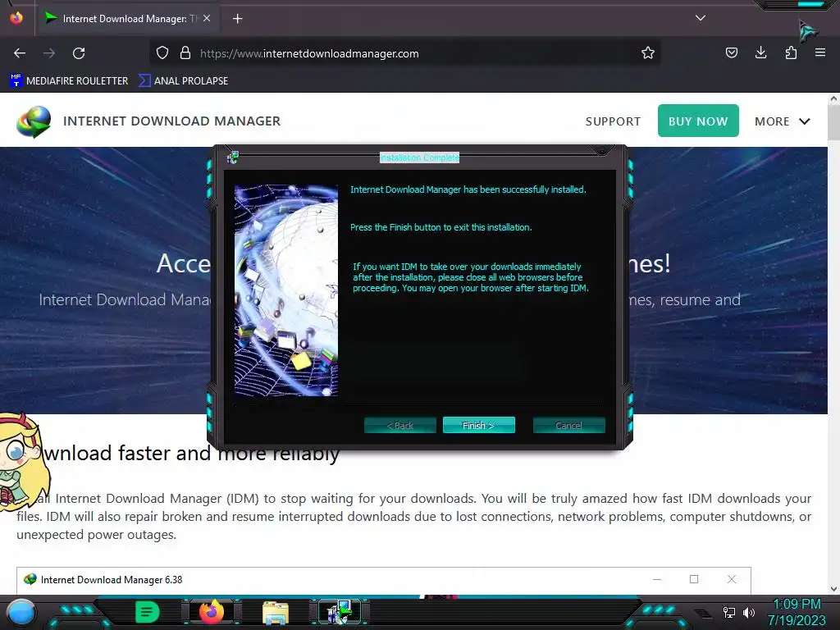Click the IDM 6.38 screenshot icon

pos(30,580)
